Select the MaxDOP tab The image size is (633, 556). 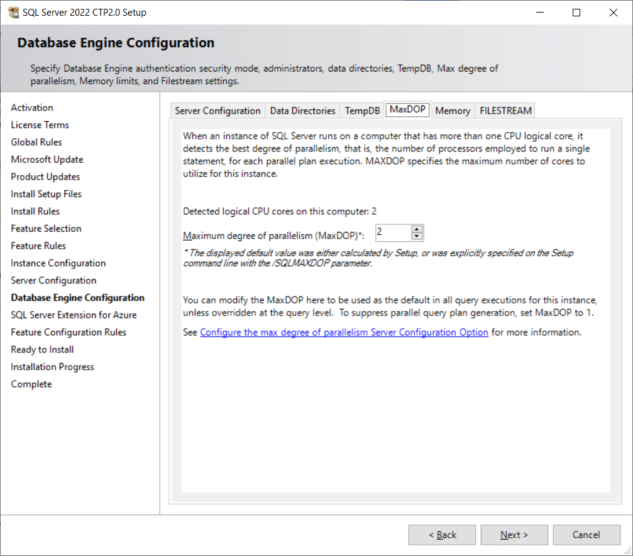(407, 109)
